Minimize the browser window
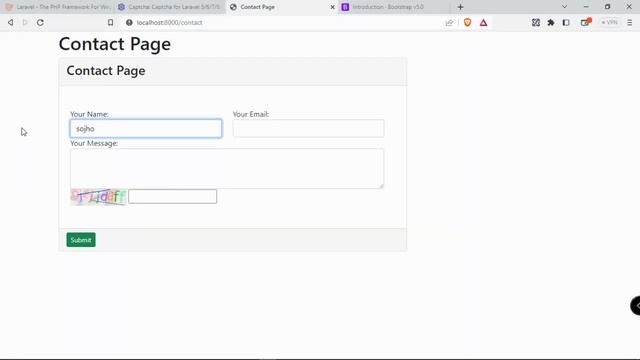Image resolution: width=640 pixels, height=360 pixels. [586, 7]
